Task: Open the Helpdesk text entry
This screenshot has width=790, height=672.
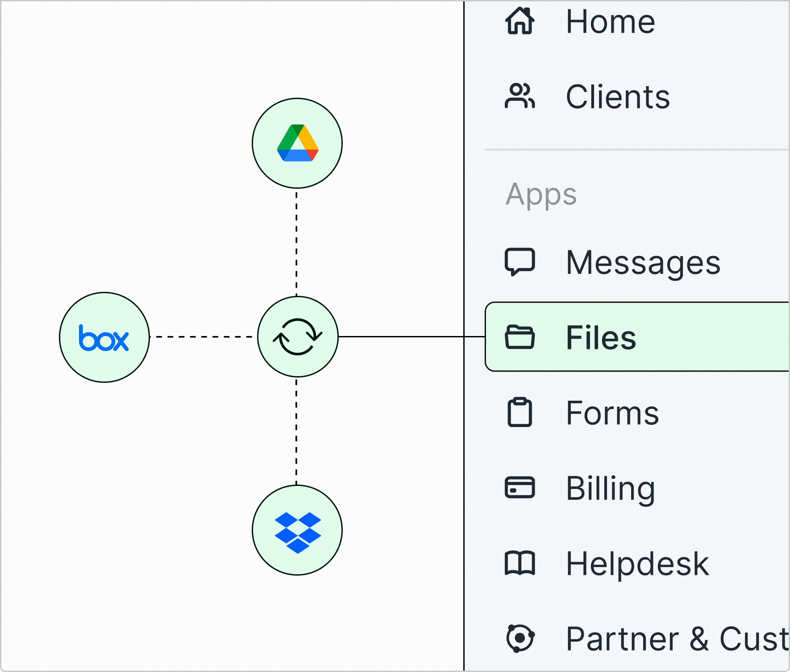Action: click(x=637, y=564)
